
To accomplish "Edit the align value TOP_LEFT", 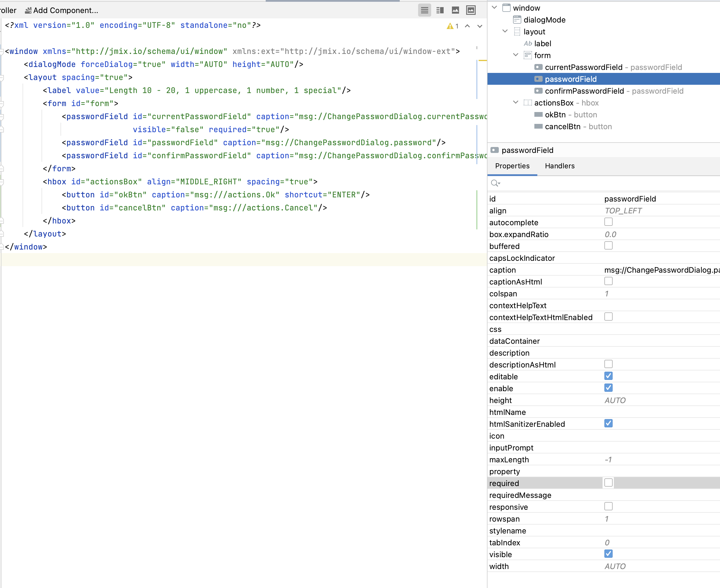I will (x=623, y=211).
